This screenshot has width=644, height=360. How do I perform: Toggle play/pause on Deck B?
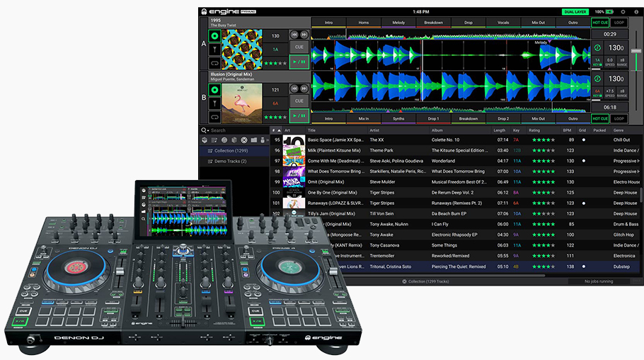[x=299, y=116]
